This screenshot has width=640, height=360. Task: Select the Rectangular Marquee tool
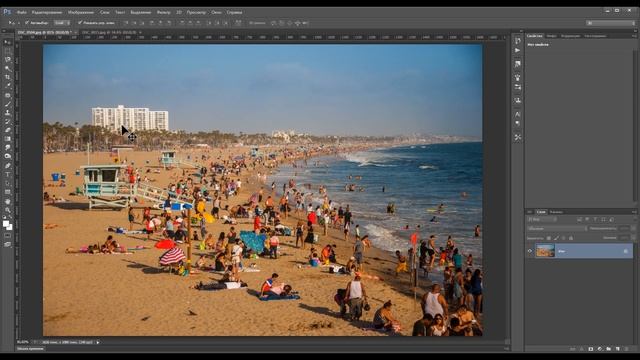point(7,51)
